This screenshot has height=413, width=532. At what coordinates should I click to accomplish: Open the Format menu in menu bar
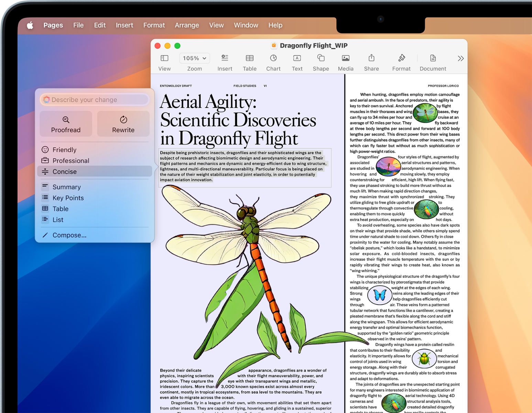coord(154,25)
